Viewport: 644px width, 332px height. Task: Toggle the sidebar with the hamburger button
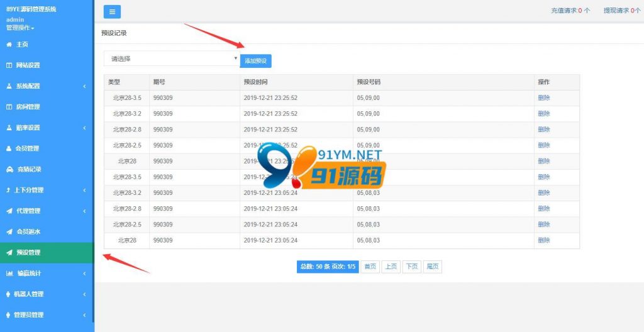112,12
